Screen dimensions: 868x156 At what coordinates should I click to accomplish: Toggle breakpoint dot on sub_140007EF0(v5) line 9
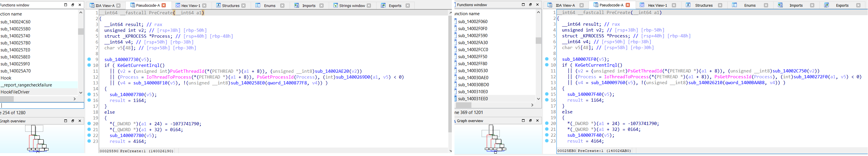(547, 59)
